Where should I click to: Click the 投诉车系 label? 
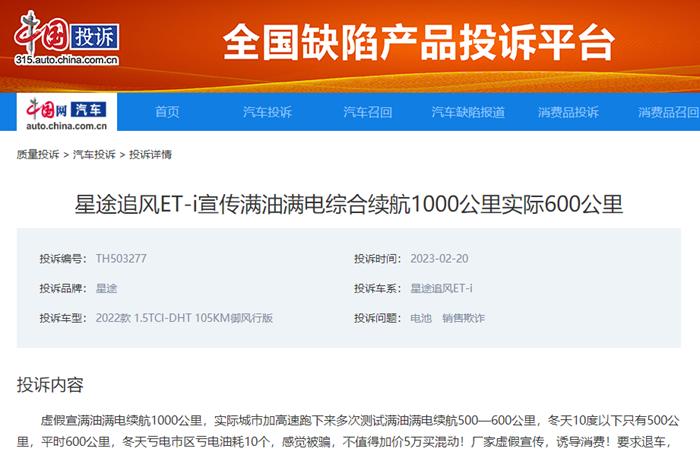(378, 288)
